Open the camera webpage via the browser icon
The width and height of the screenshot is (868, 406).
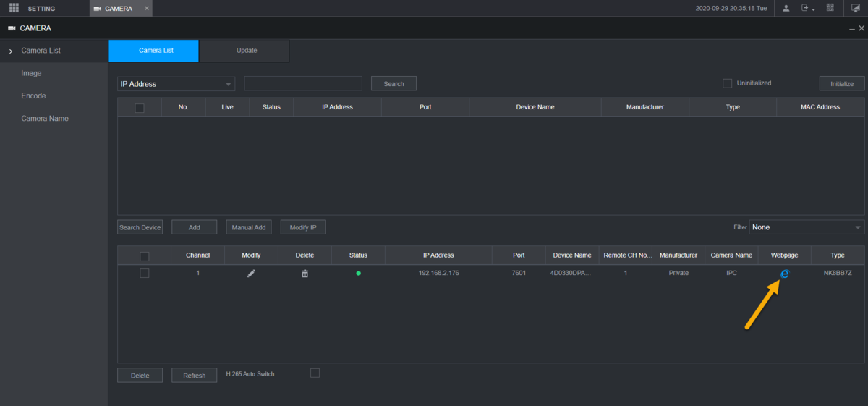[x=784, y=274]
